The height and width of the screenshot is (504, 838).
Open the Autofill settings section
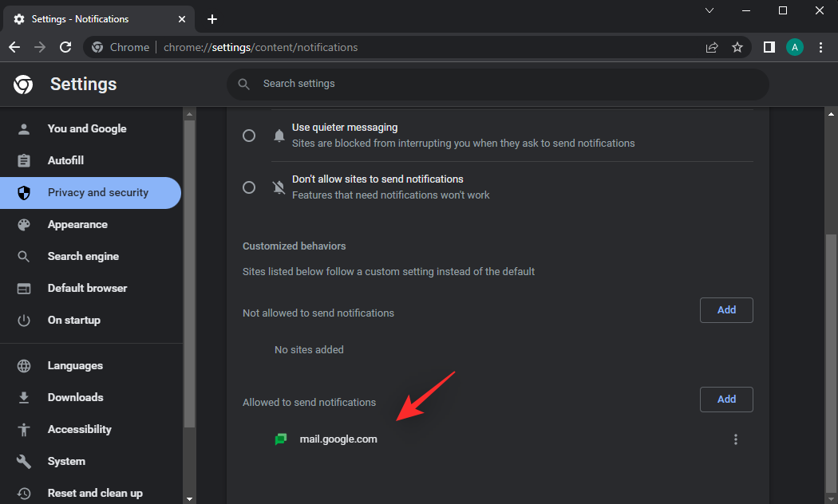[x=65, y=161]
